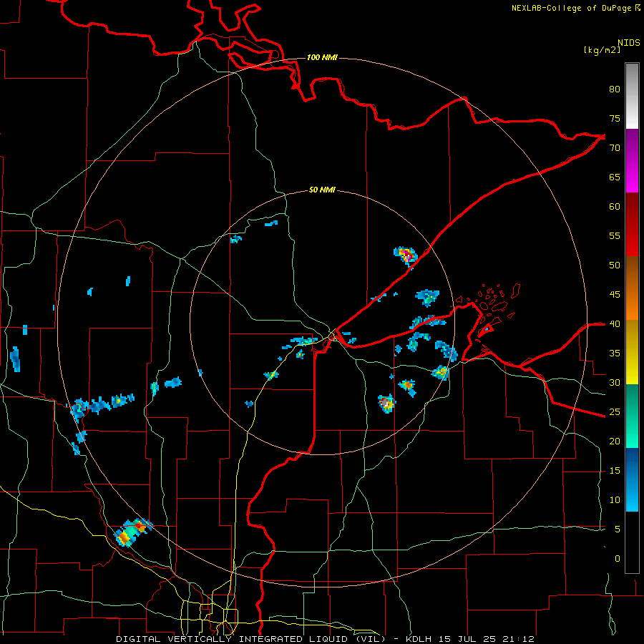Click the 50 value on the scale

click(x=615, y=265)
